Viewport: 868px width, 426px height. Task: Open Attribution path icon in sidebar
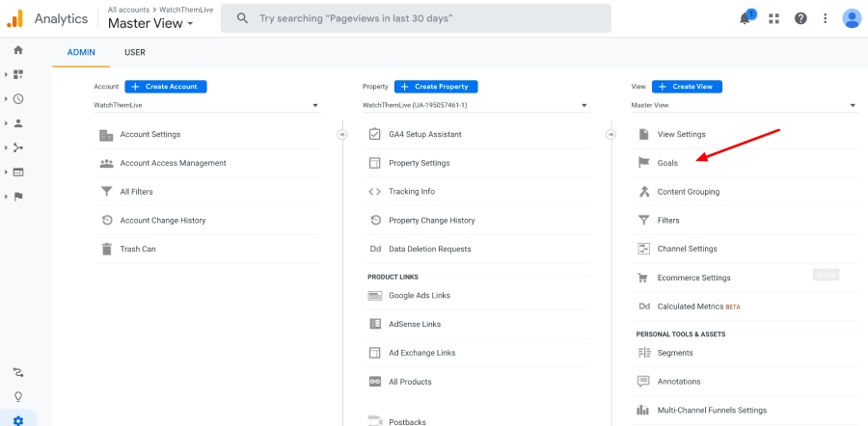point(18,372)
